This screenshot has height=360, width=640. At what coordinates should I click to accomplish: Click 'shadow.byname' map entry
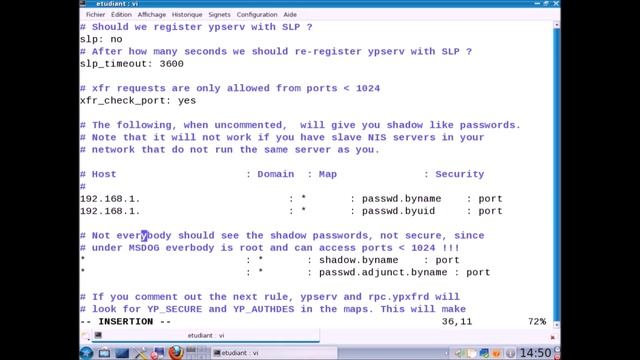[x=358, y=260]
